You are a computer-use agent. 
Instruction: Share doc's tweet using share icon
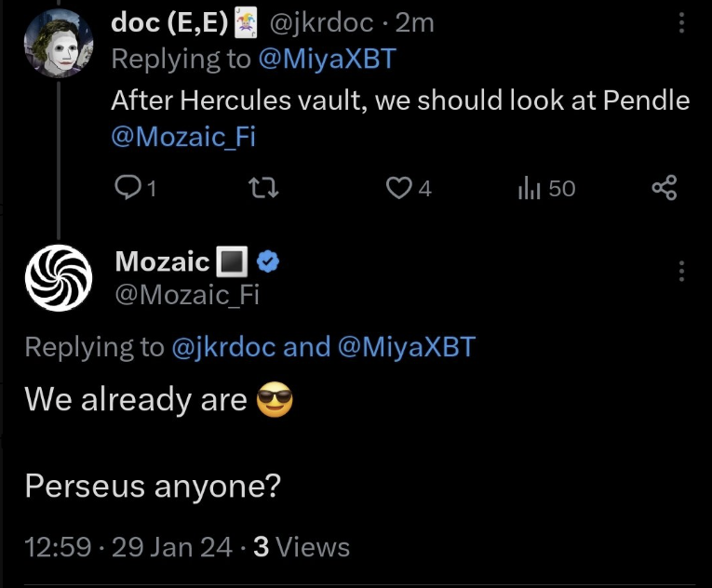(x=665, y=189)
